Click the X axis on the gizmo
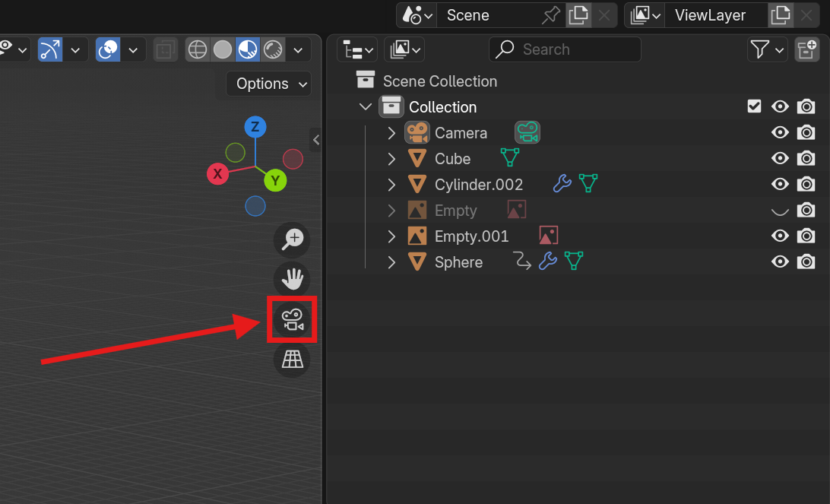 (x=217, y=173)
